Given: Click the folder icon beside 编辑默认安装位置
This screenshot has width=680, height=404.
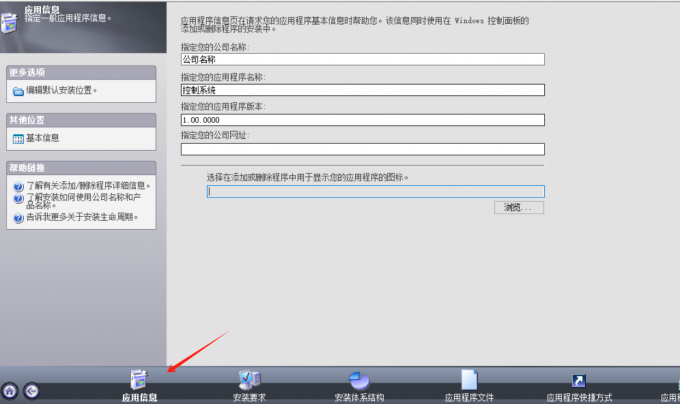Looking at the screenshot, I should (18, 92).
